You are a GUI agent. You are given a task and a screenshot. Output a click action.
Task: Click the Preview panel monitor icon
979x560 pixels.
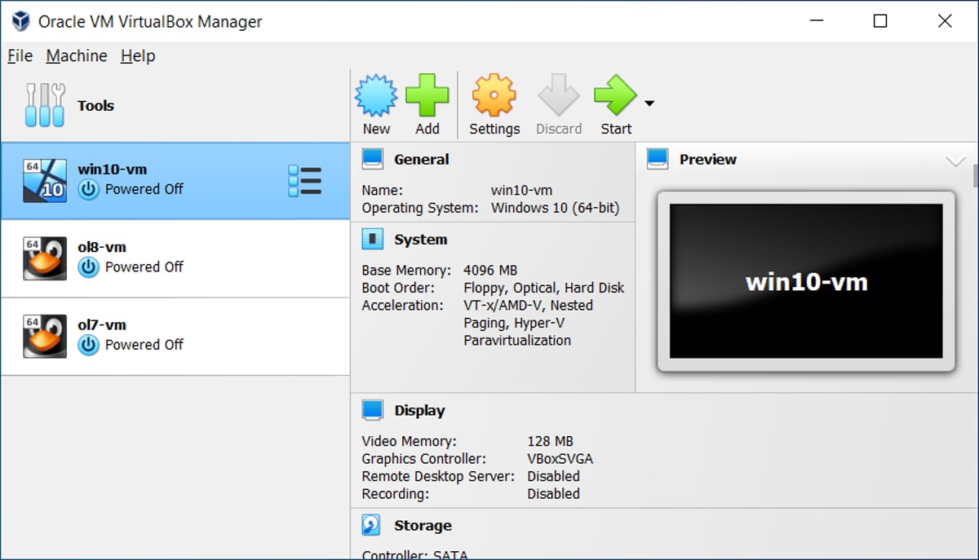[658, 158]
